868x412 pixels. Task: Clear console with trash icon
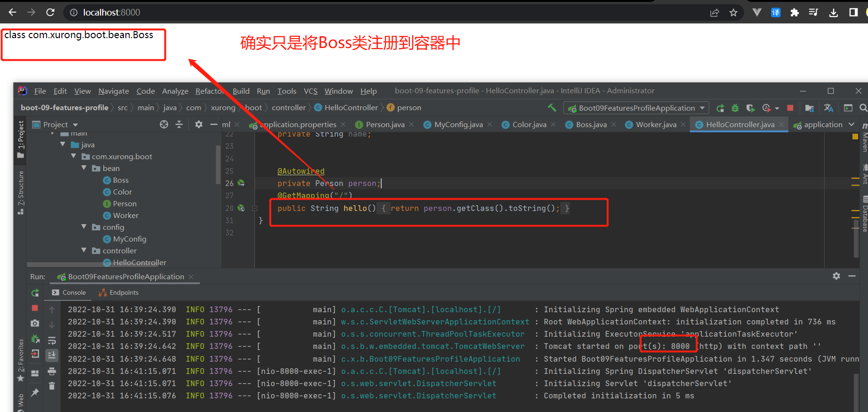point(52,386)
